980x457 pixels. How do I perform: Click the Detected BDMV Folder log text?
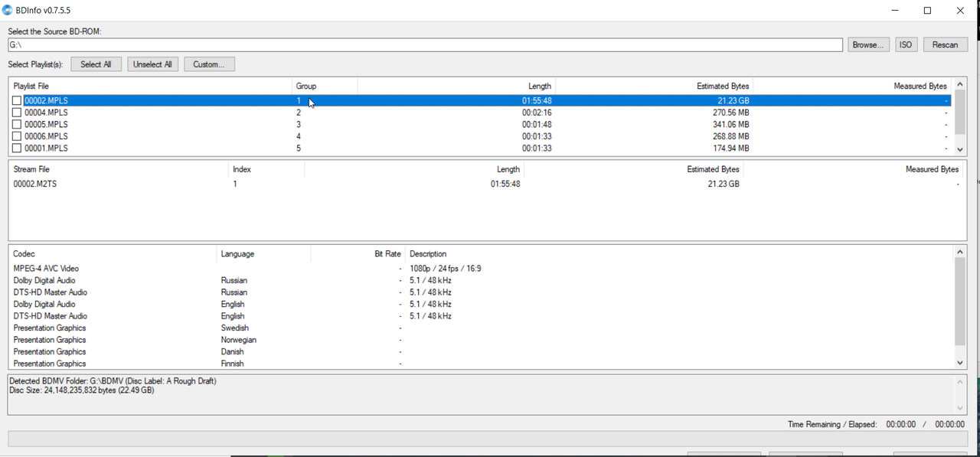tap(113, 381)
